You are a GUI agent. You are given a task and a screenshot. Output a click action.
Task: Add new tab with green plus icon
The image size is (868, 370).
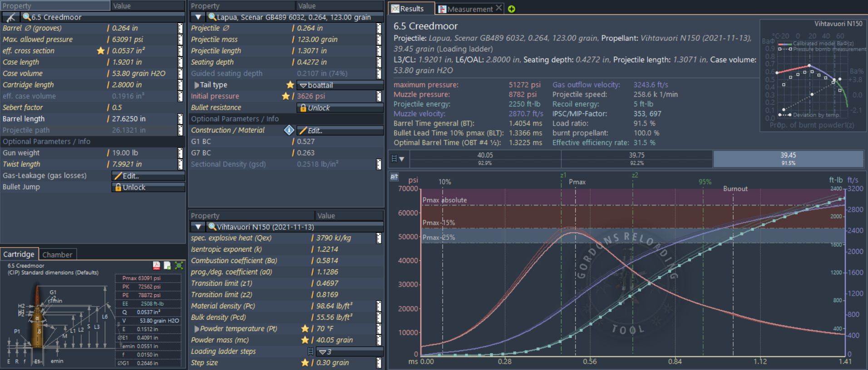coord(512,9)
